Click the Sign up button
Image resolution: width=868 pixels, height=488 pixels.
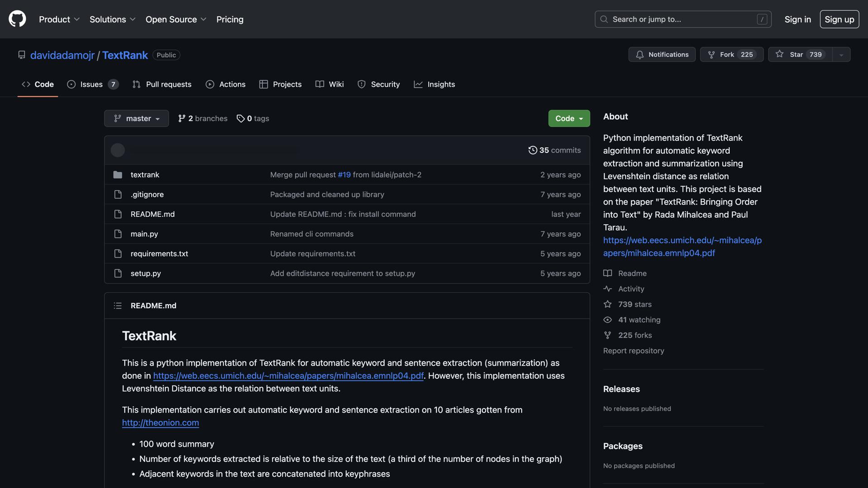click(x=839, y=19)
